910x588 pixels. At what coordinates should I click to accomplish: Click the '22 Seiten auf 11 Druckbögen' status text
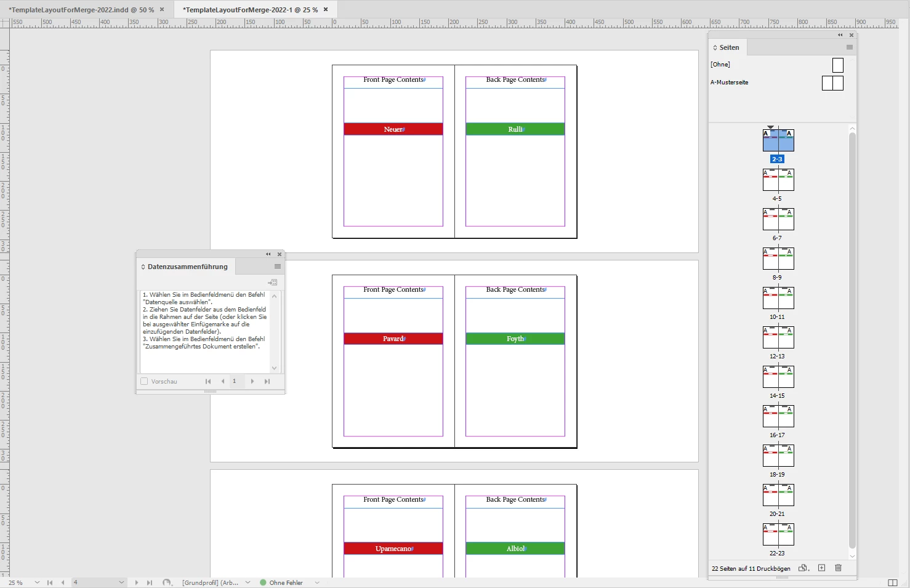pyautogui.click(x=751, y=568)
